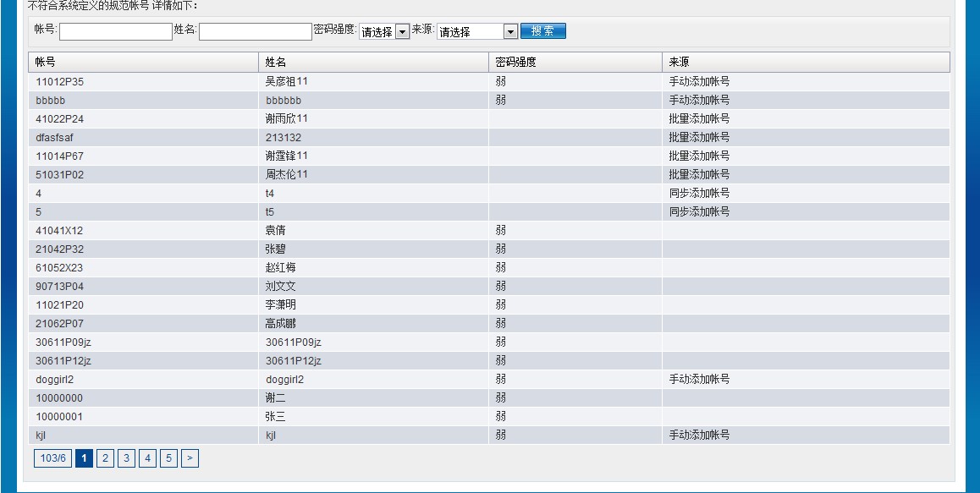Go to page 4
Screen dimensions: 980x493
[x=147, y=458]
